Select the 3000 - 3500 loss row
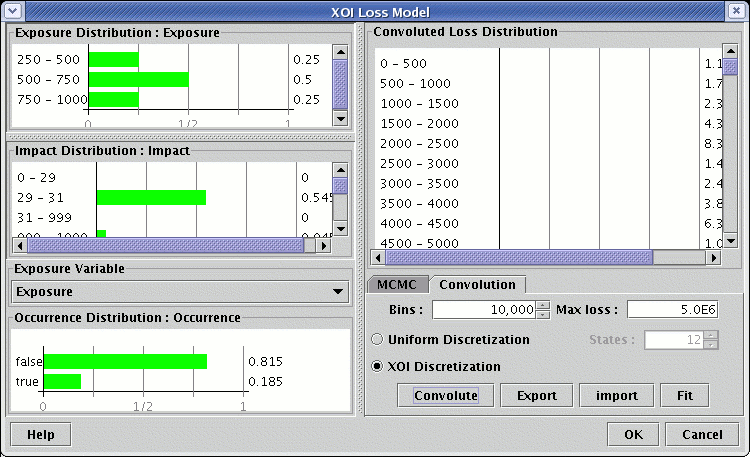750x457 pixels. pyautogui.click(x=549, y=184)
